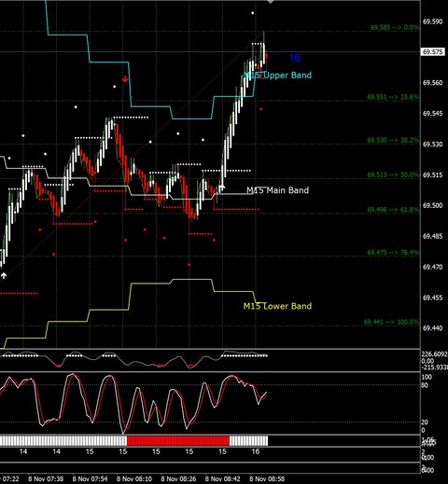448x484 pixels.
Task: Click the yellow lower band line
Action: point(150,283)
